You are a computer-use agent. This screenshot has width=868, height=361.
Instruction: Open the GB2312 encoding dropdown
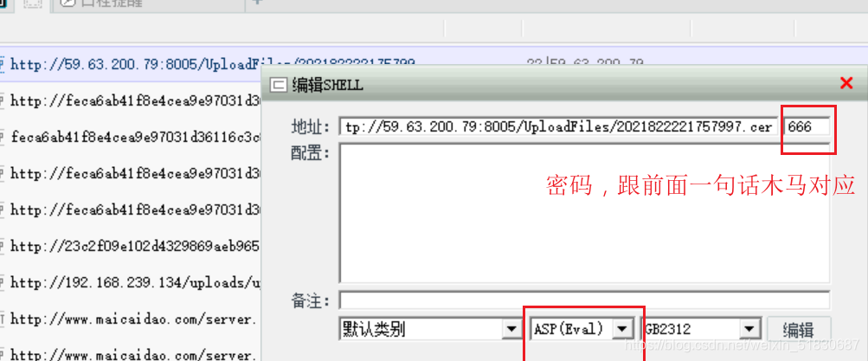pos(749,330)
